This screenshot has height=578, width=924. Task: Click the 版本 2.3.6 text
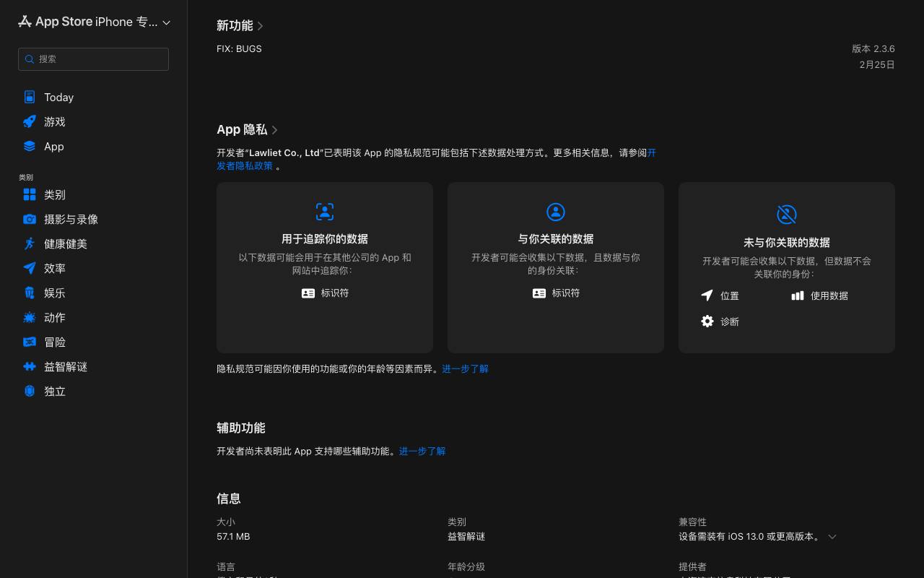[873, 49]
